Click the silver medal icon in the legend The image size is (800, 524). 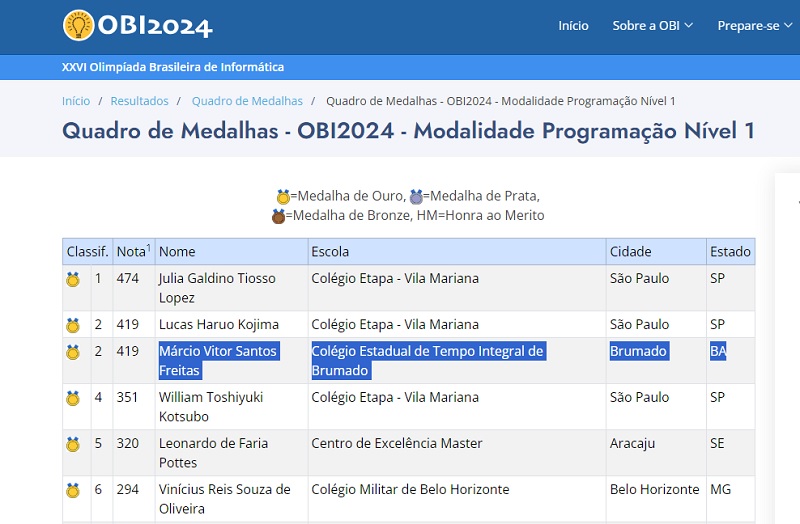click(416, 197)
